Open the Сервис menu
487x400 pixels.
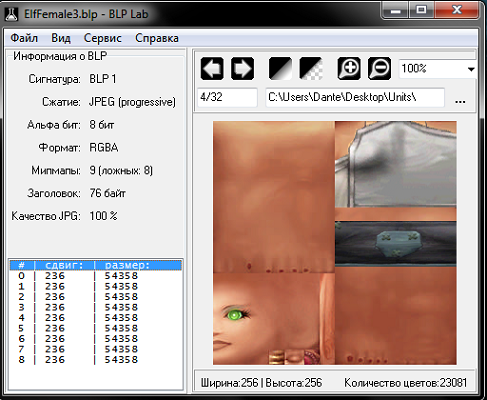click(103, 38)
